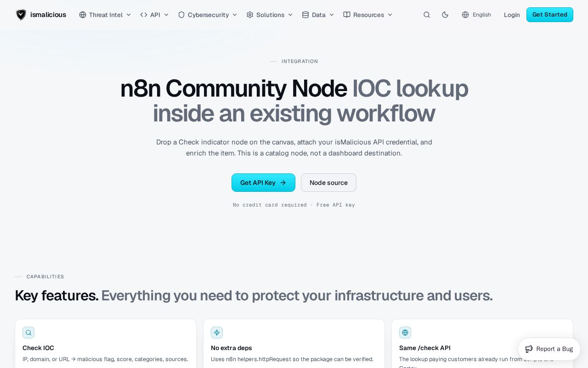
Task: Click the globe icon beside English
Action: [465, 15]
